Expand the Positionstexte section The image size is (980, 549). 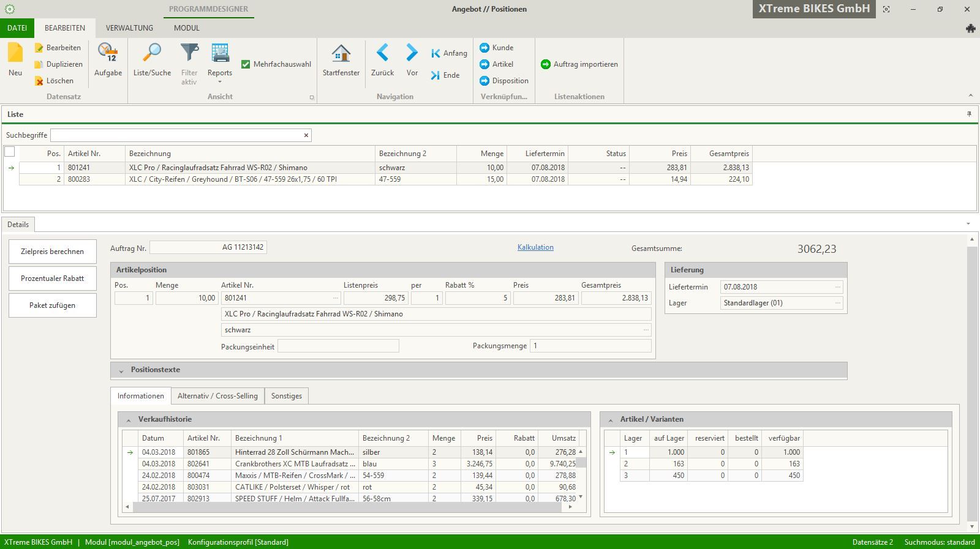[121, 370]
